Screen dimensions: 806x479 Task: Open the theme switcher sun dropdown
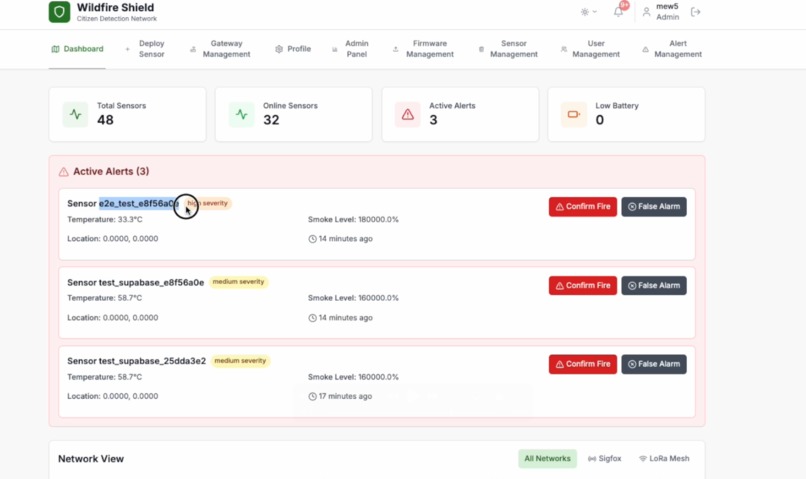pos(589,12)
